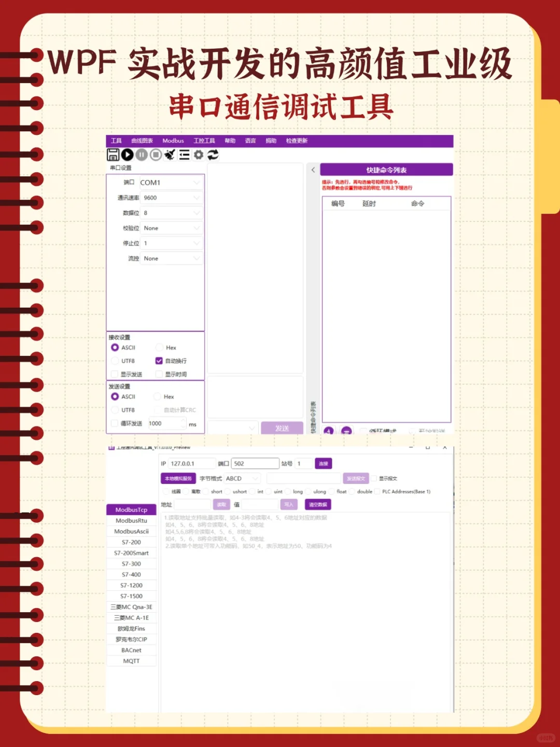Screen dimensions: 560x747
Task: Switch to the ModbusRtu tab in the sidebar
Action: click(131, 520)
